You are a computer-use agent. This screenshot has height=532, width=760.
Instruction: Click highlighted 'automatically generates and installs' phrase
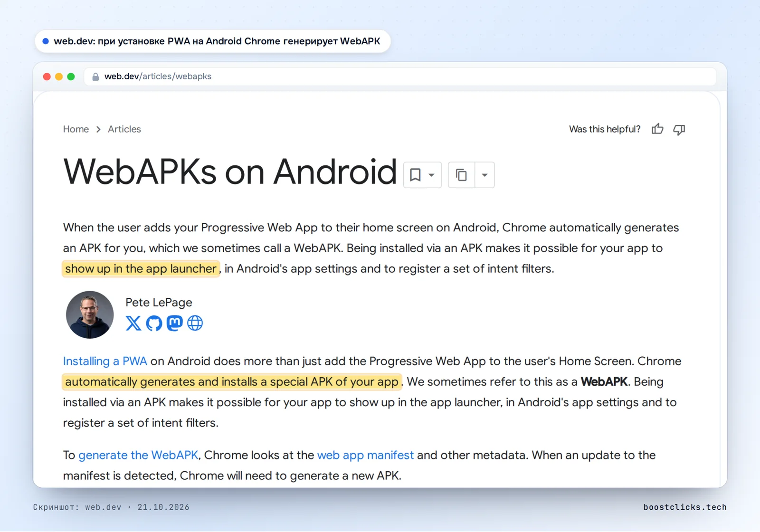point(232,381)
